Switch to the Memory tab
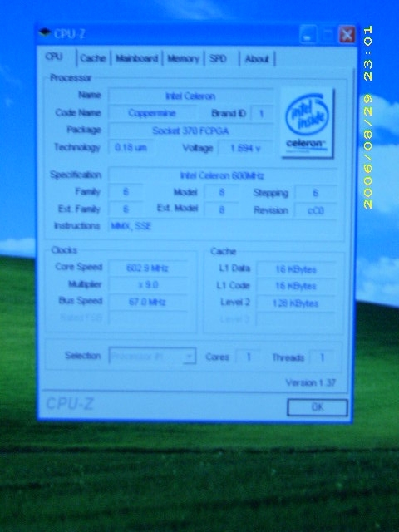Image resolution: width=399 pixels, height=532 pixels. (183, 59)
